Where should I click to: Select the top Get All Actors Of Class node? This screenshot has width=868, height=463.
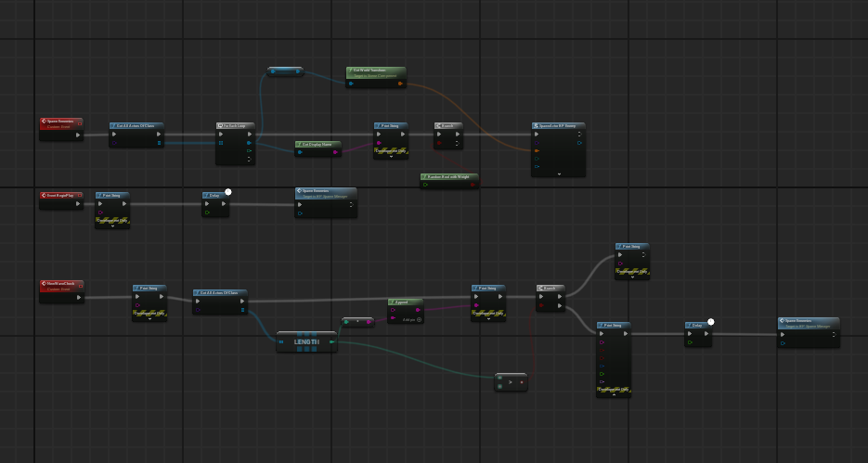(x=136, y=135)
